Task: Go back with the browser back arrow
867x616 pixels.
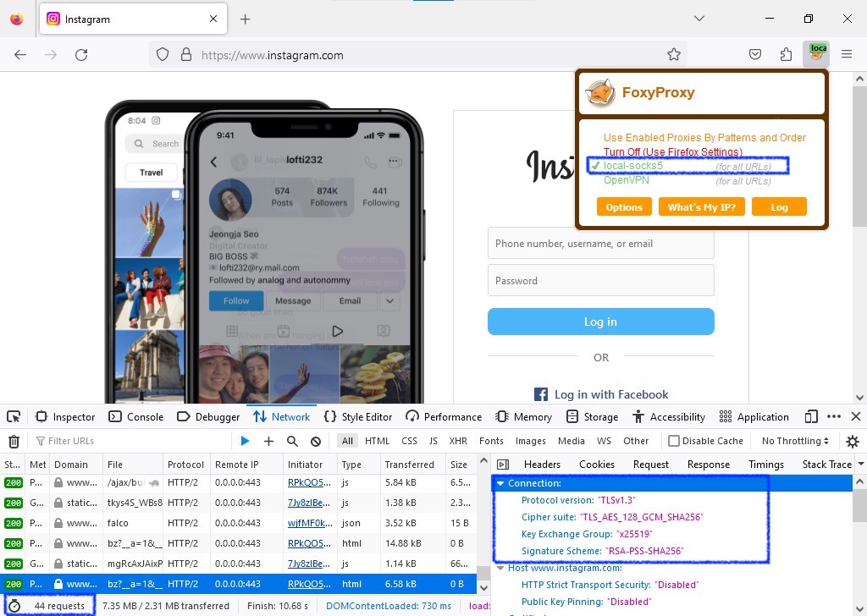Action: click(x=20, y=55)
